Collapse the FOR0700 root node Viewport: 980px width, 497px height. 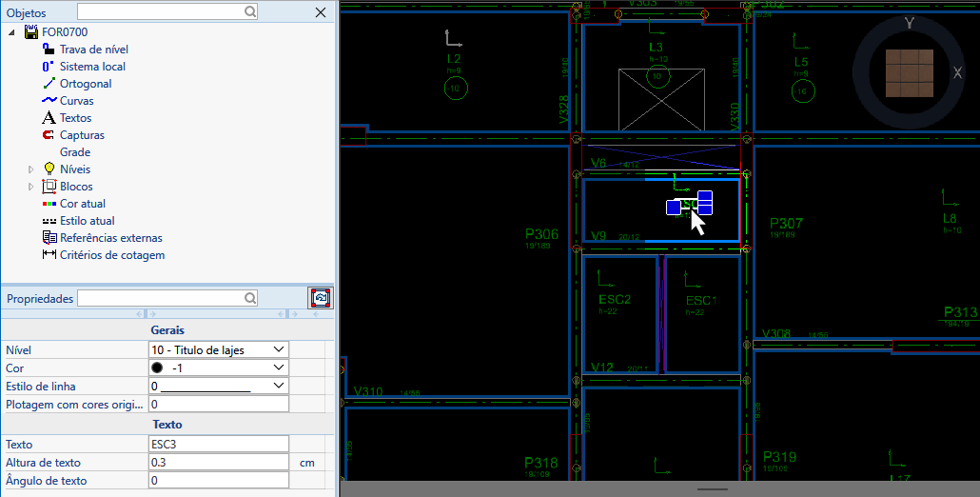coord(12,32)
